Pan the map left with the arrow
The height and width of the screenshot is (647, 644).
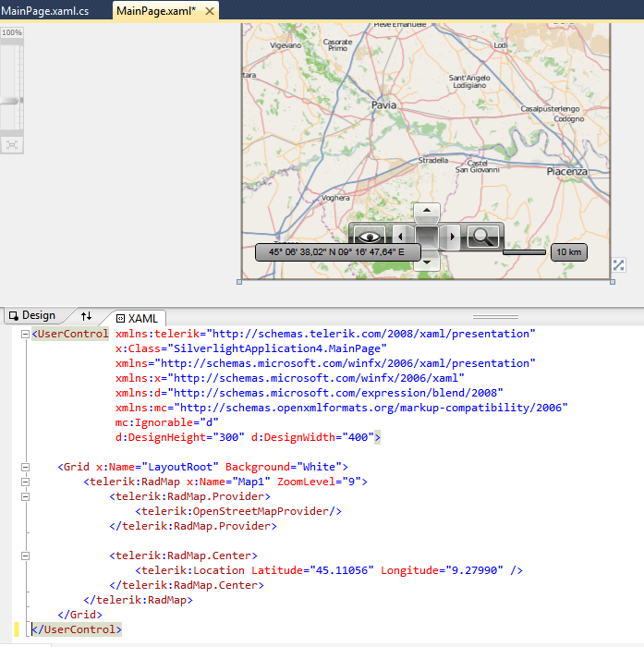click(401, 237)
